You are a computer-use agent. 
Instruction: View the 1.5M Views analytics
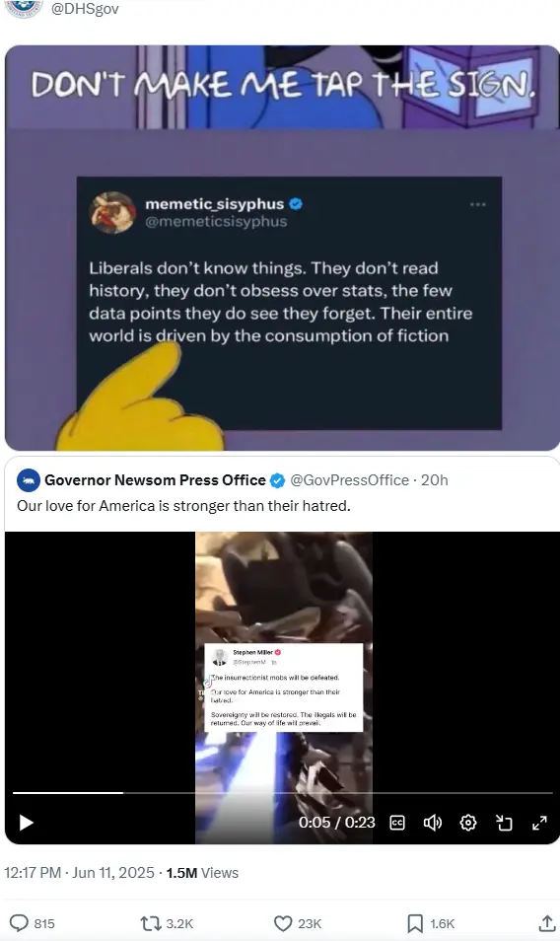[202, 873]
